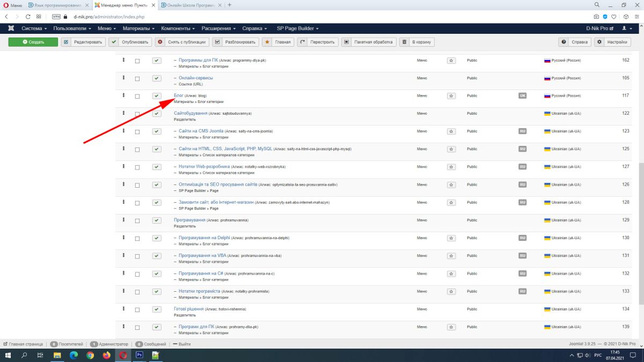Bookmark page with the heart icon
This screenshot has height=362, width=644.
[614, 17]
